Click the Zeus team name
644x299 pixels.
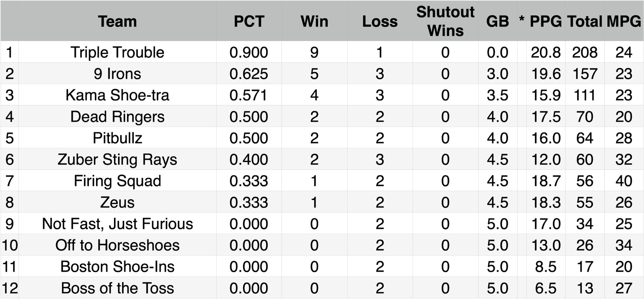click(x=117, y=203)
